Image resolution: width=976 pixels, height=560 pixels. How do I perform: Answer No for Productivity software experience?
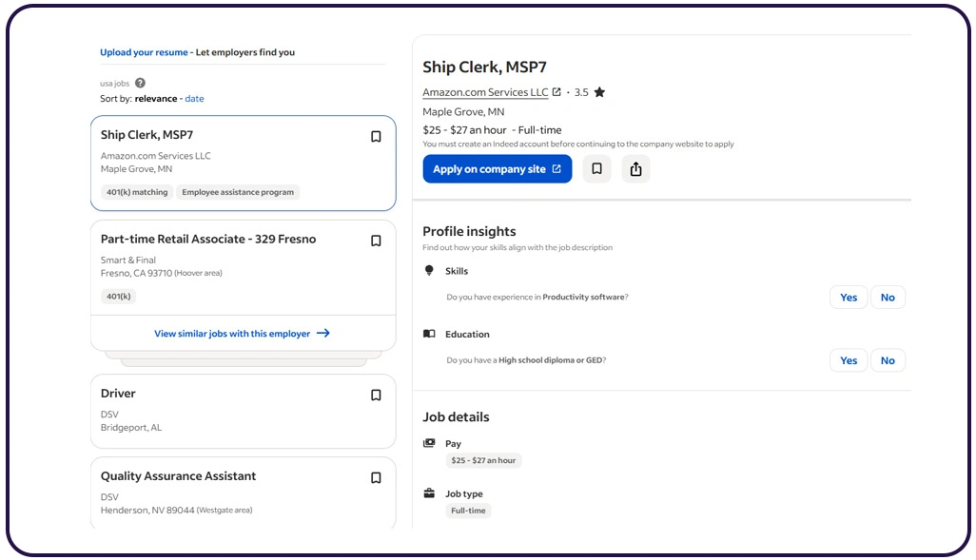(888, 298)
